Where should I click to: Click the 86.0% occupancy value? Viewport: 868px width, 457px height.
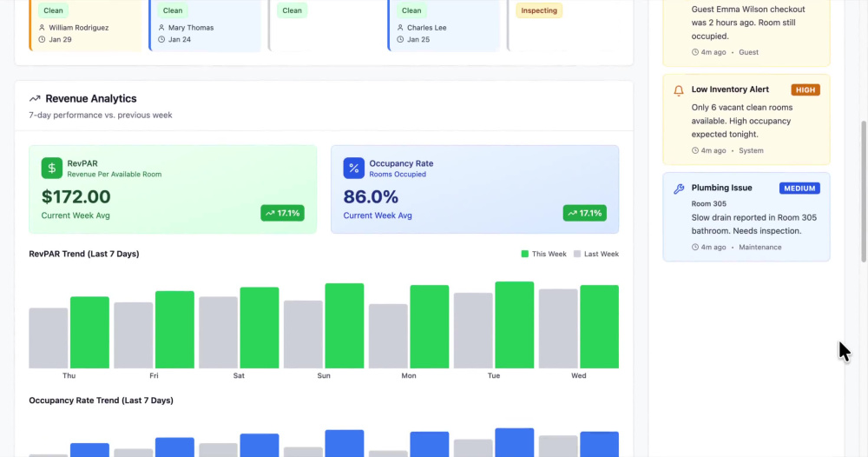coord(371,196)
